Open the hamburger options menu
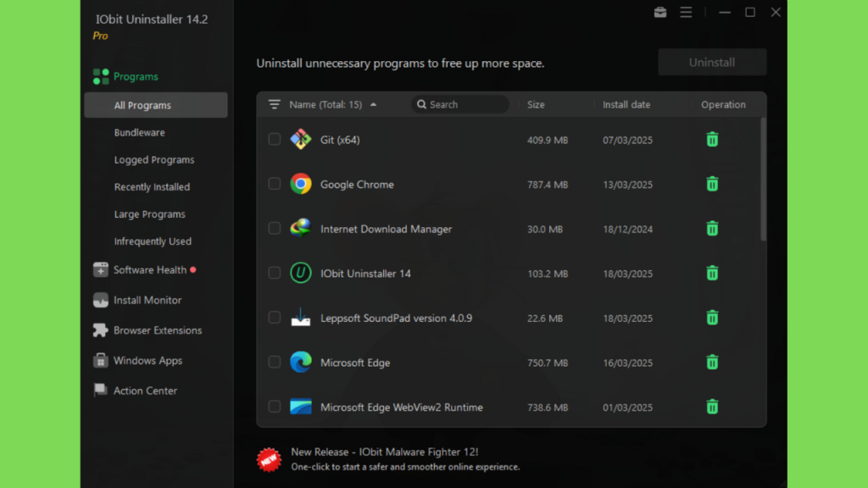The image size is (868, 488). tap(686, 12)
